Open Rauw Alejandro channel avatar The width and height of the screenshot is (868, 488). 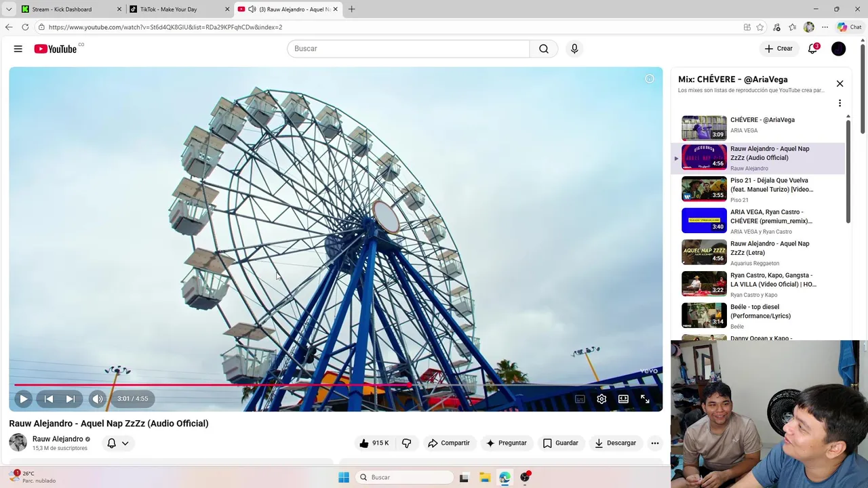pyautogui.click(x=18, y=443)
